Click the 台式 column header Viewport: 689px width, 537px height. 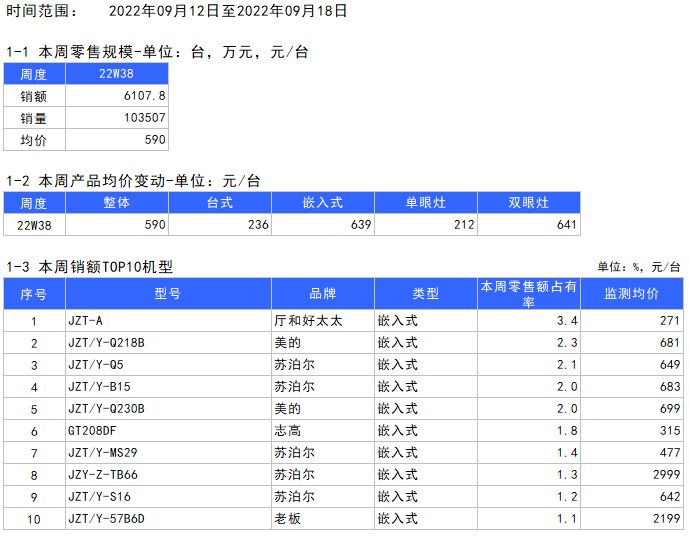220,203
